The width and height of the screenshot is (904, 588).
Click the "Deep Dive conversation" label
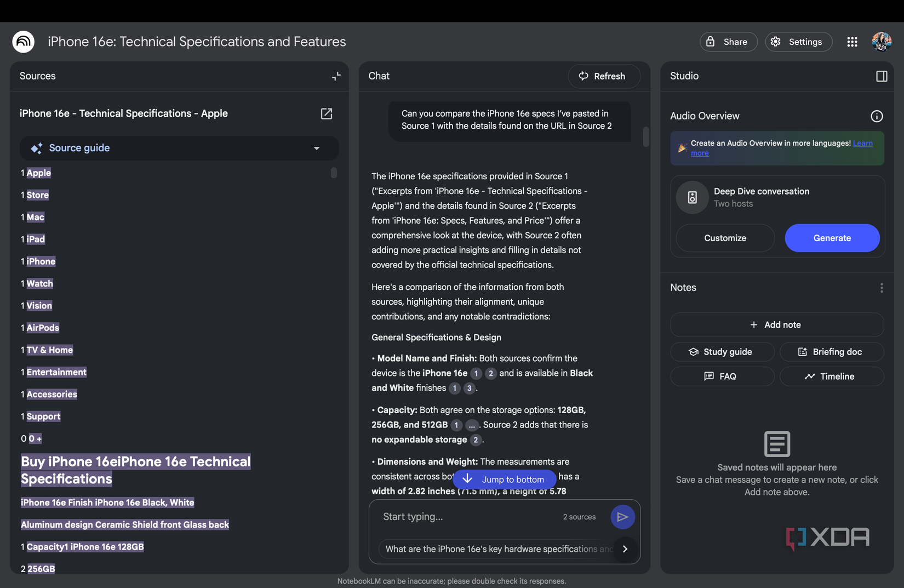pyautogui.click(x=762, y=191)
